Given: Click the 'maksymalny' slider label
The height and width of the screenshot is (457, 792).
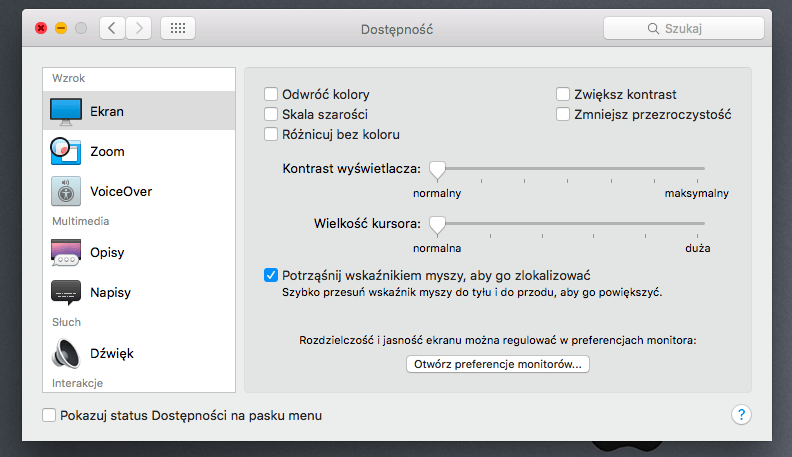Looking at the screenshot, I should pyautogui.click(x=697, y=193).
